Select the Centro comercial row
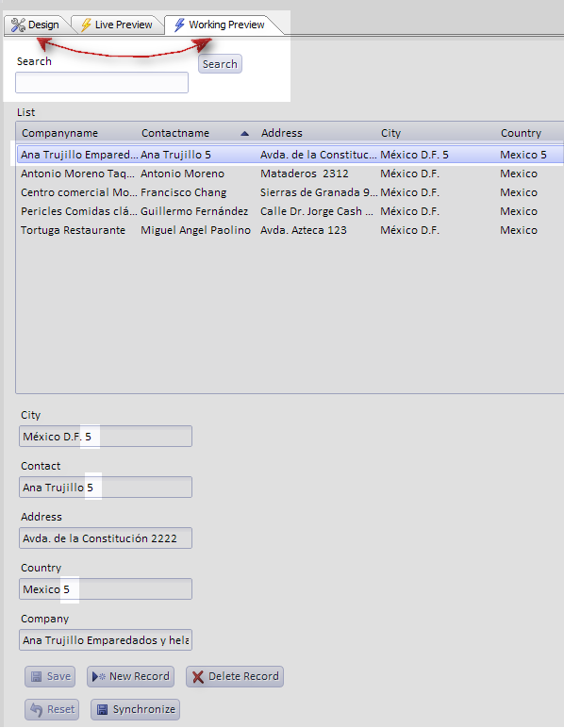The image size is (564, 728). click(x=290, y=192)
